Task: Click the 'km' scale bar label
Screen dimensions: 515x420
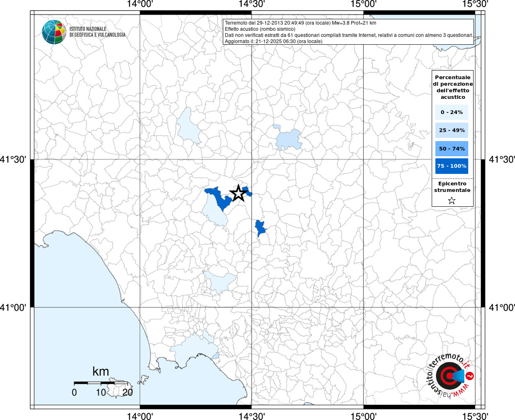Action: [x=101, y=372]
